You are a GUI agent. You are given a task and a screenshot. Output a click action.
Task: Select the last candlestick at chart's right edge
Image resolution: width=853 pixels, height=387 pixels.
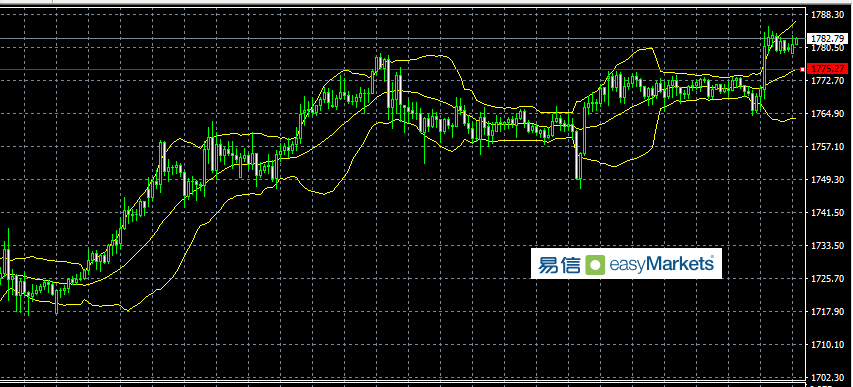click(797, 41)
